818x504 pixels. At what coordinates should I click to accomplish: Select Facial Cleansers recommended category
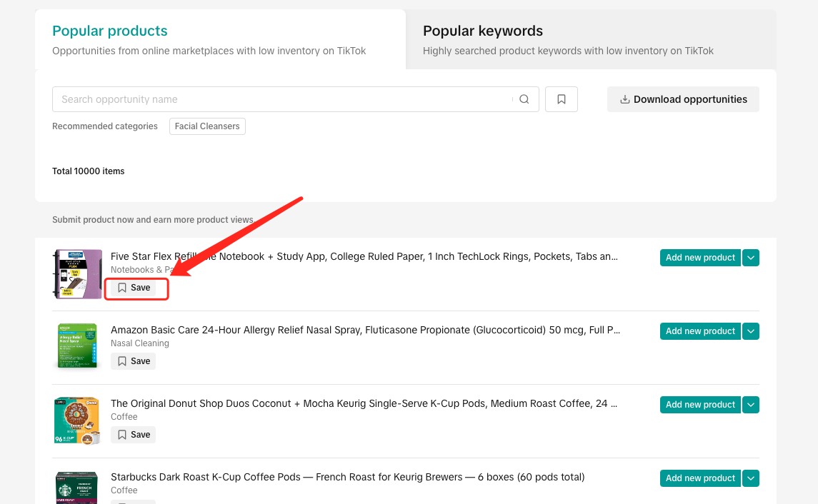[x=207, y=126]
